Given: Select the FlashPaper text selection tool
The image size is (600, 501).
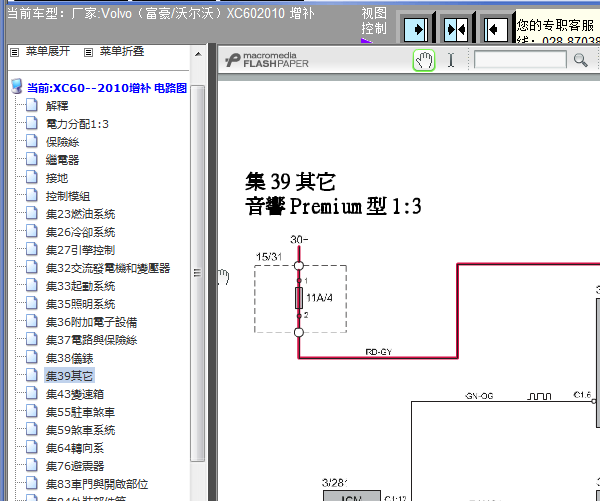Looking at the screenshot, I should tap(451, 60).
